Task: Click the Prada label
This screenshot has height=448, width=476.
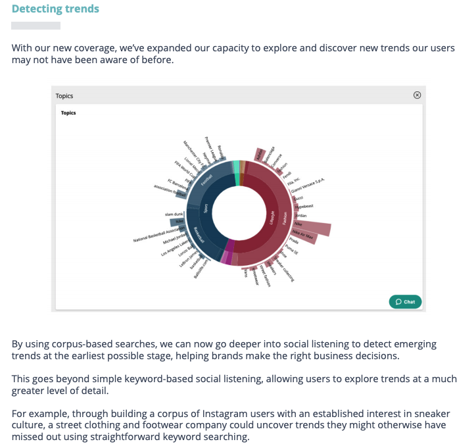Action: pos(293,241)
